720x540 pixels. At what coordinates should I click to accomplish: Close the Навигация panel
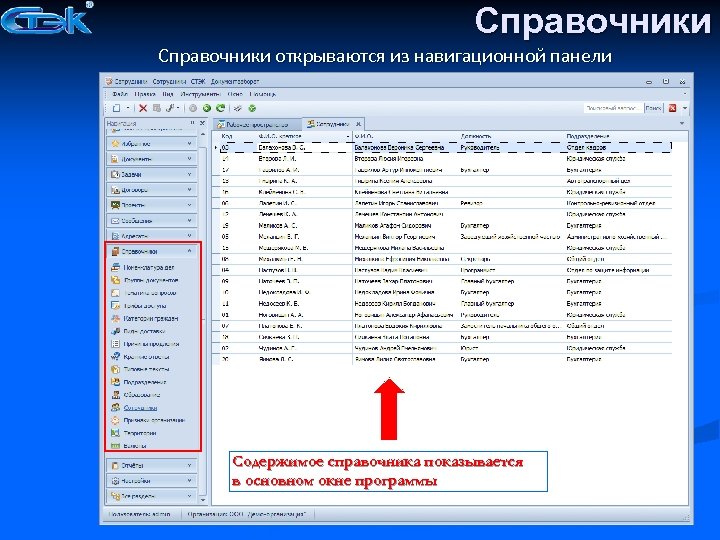tap(202, 123)
